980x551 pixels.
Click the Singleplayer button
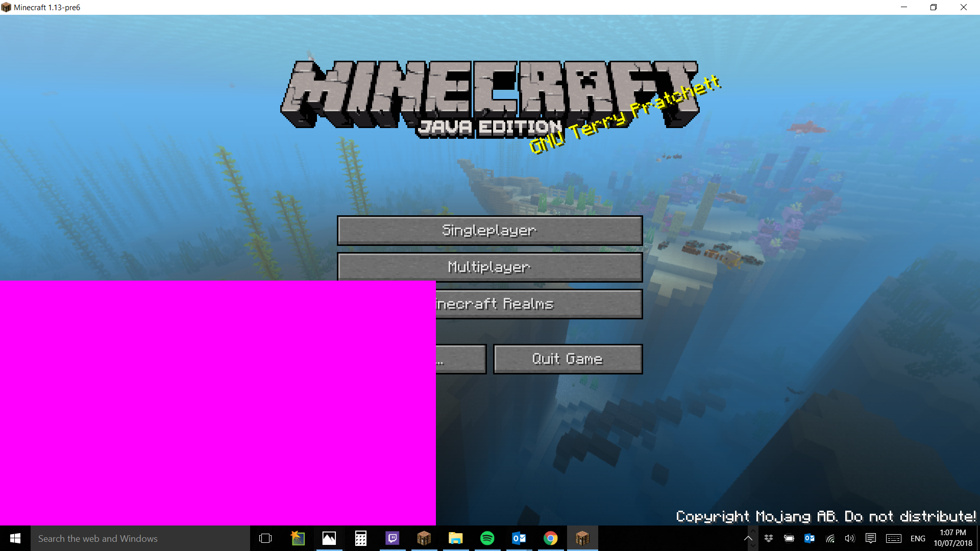(x=489, y=231)
